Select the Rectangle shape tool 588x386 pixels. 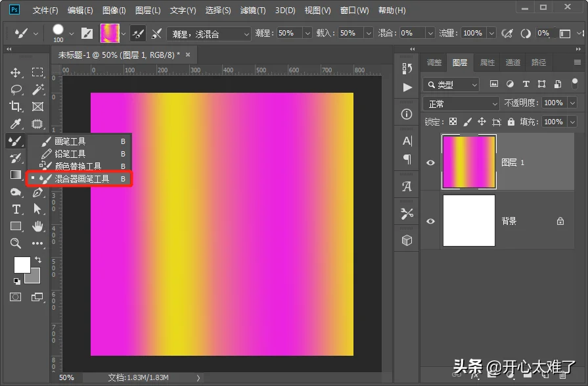[x=16, y=226]
